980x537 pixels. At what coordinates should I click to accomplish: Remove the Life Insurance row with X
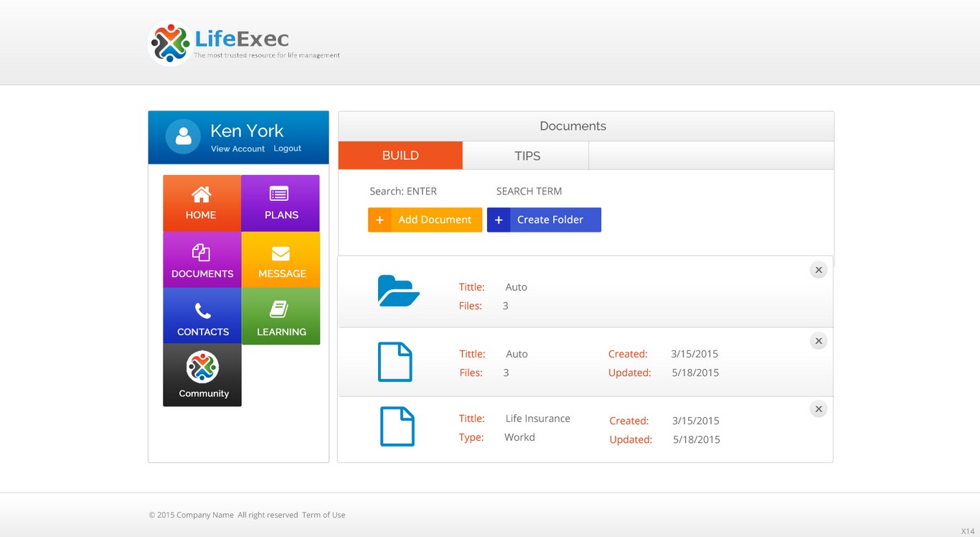pos(819,409)
